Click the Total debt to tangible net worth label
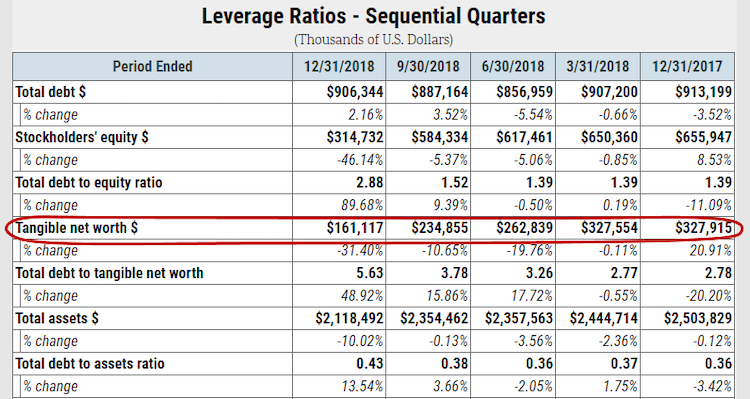 (x=110, y=273)
